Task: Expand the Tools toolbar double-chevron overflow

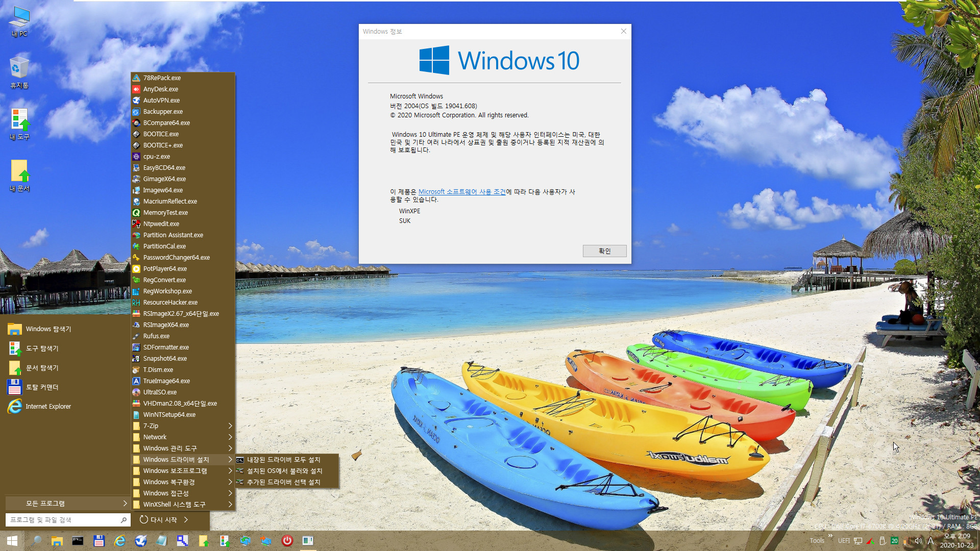Action: click(830, 536)
